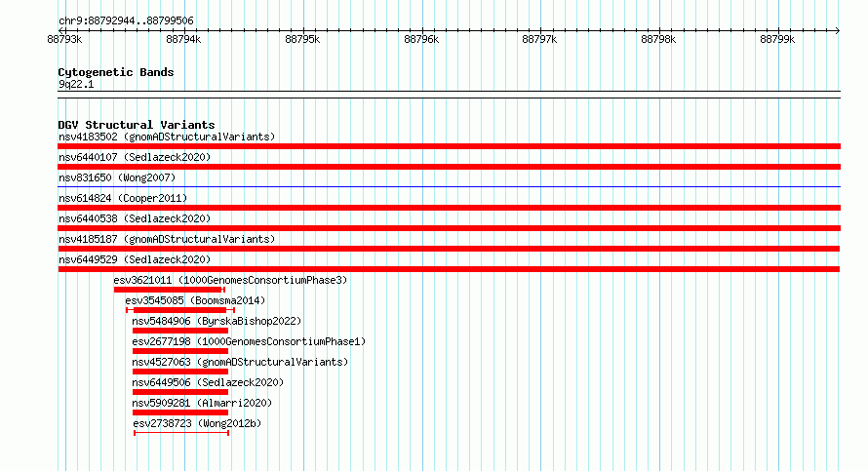The height and width of the screenshot is (471, 868).
Task: Click the 88793k ruler label
Action: pos(64,39)
